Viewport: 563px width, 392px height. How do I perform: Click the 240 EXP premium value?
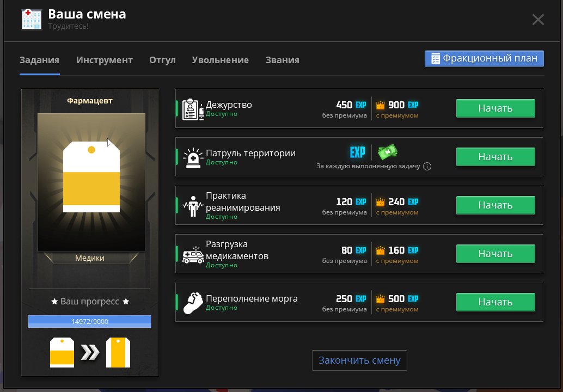pyautogui.click(x=403, y=202)
